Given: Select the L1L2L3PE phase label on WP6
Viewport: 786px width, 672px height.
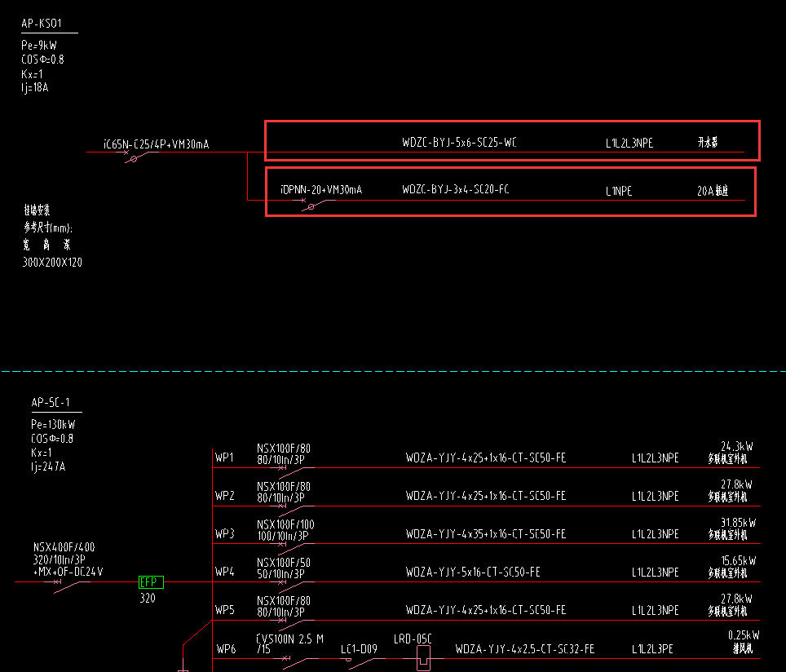Looking at the screenshot, I should pos(652,649).
